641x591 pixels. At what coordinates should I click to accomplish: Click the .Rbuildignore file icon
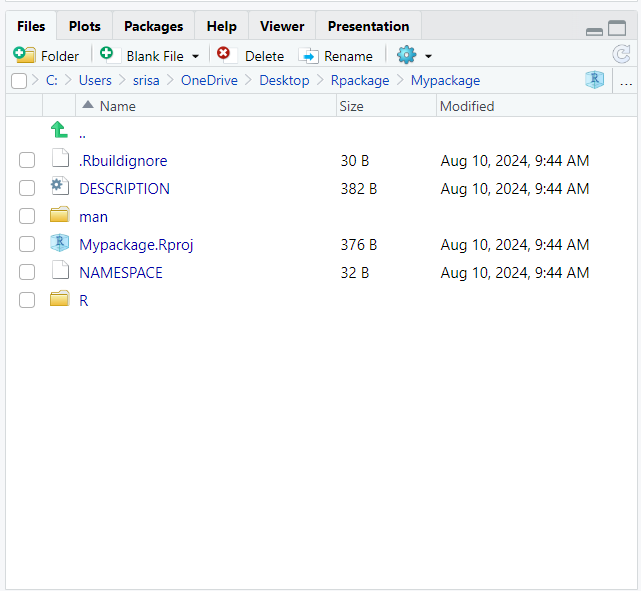[60, 158]
